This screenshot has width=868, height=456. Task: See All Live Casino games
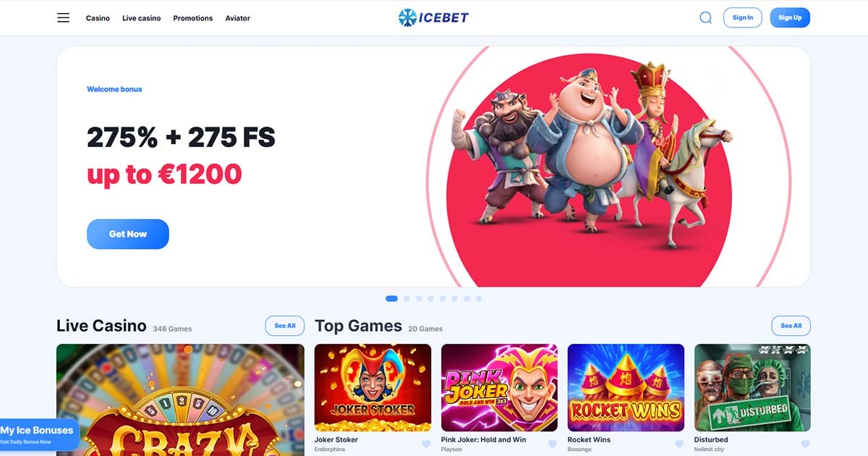(x=285, y=326)
